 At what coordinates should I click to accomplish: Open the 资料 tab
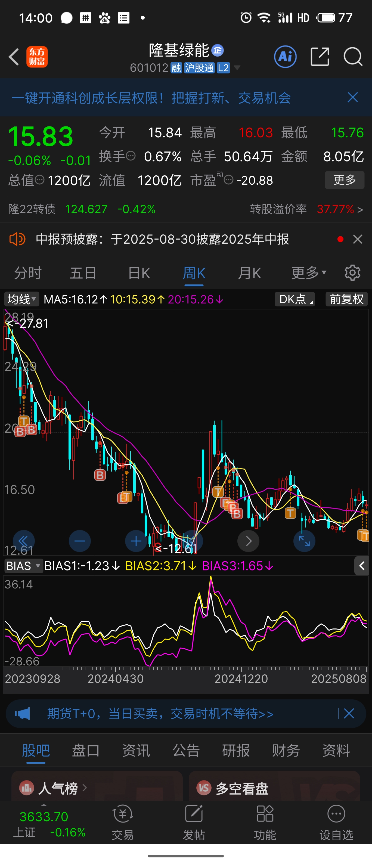point(336,751)
